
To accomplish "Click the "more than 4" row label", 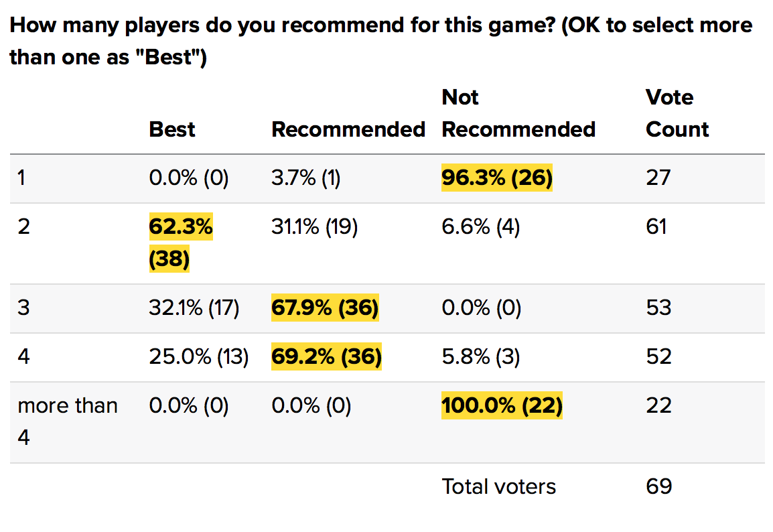I will [67, 421].
